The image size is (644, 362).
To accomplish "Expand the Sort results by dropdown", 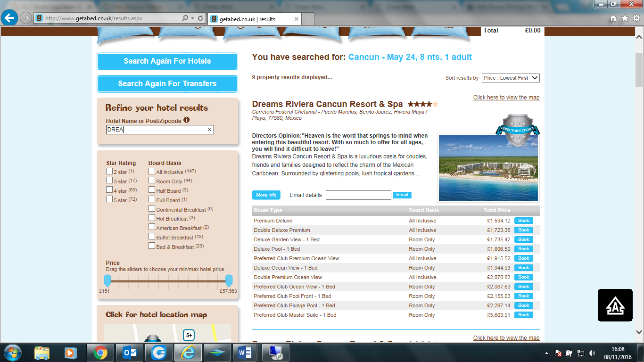I will pyautogui.click(x=511, y=78).
